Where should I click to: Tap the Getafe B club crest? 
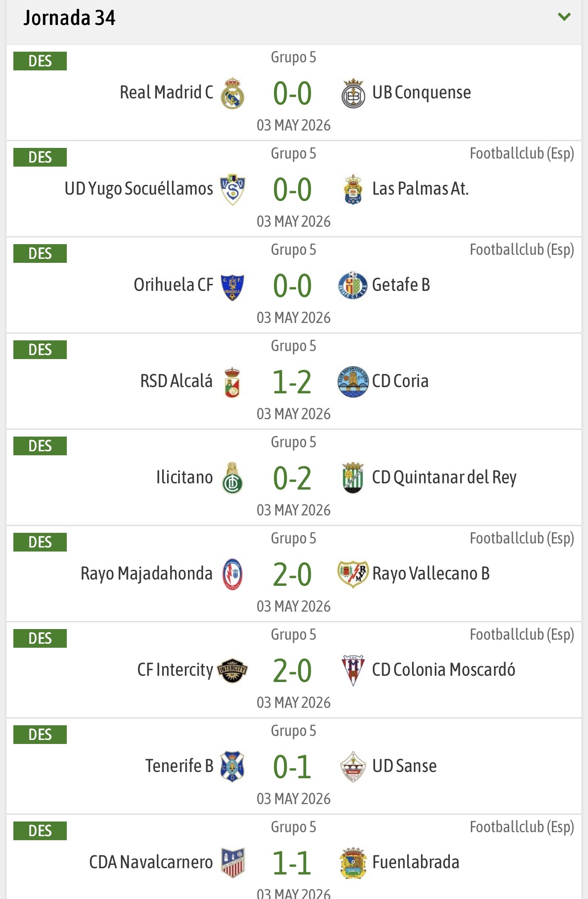[x=353, y=286]
